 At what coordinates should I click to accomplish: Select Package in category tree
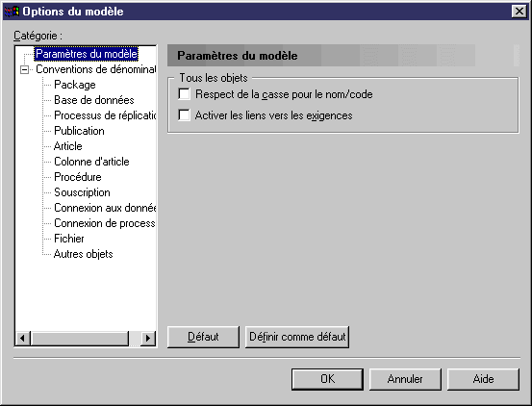click(75, 85)
